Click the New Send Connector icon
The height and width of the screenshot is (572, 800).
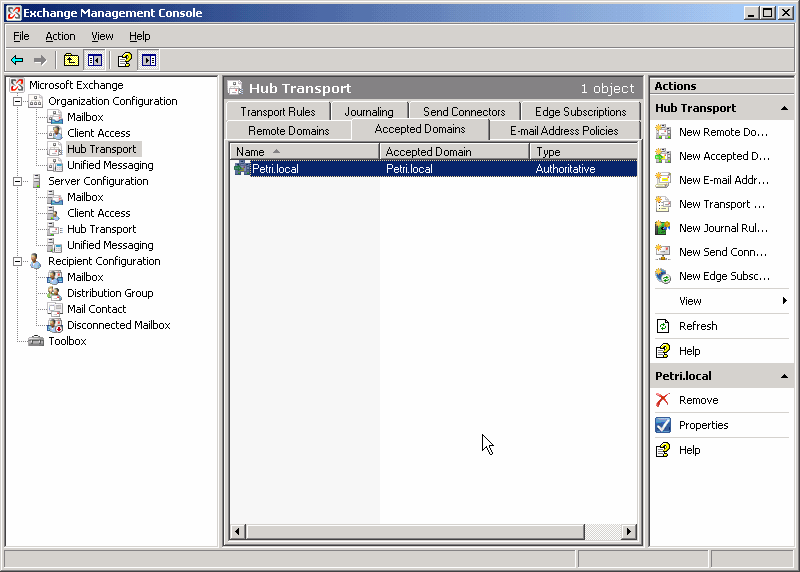(663, 252)
